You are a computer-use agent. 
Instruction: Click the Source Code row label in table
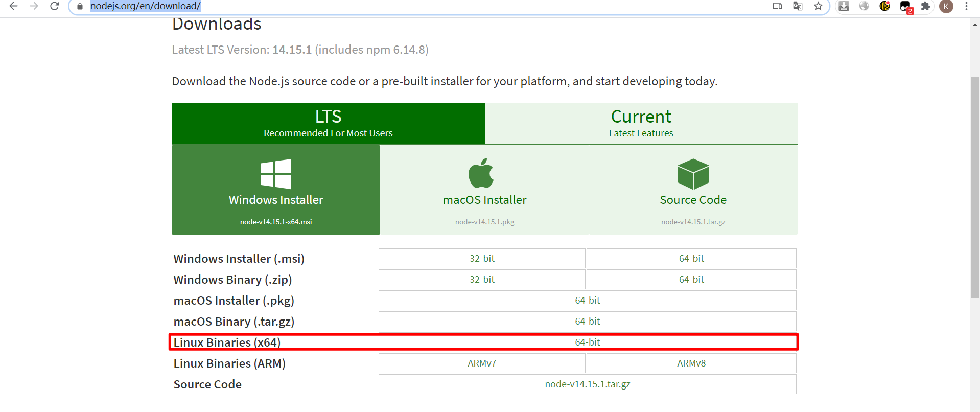pyautogui.click(x=207, y=384)
